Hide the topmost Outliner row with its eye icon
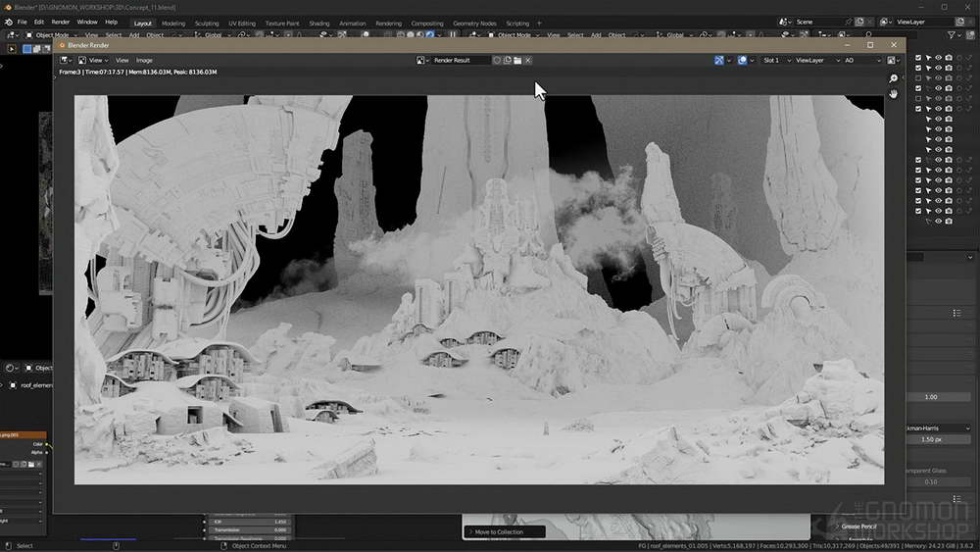Image resolution: width=980 pixels, height=552 pixels. [938, 58]
